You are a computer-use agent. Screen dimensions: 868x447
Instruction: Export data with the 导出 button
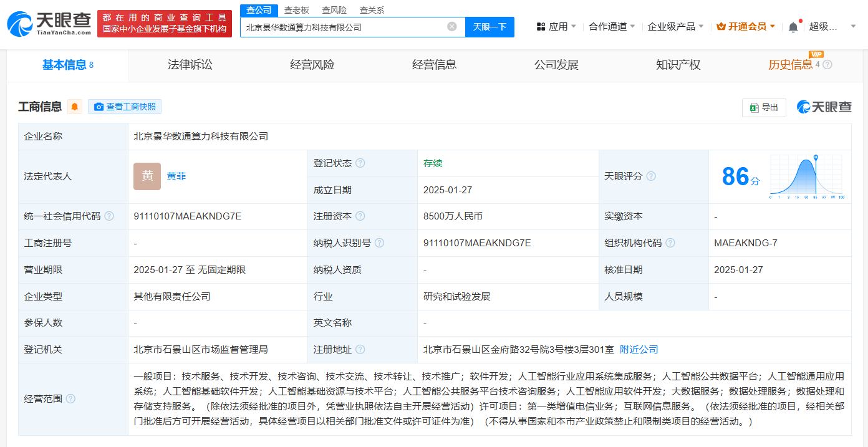(764, 107)
